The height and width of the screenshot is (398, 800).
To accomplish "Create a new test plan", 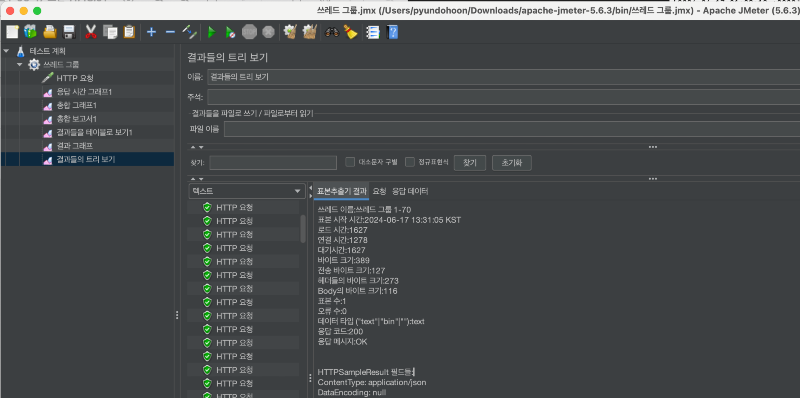I will 12,32.
